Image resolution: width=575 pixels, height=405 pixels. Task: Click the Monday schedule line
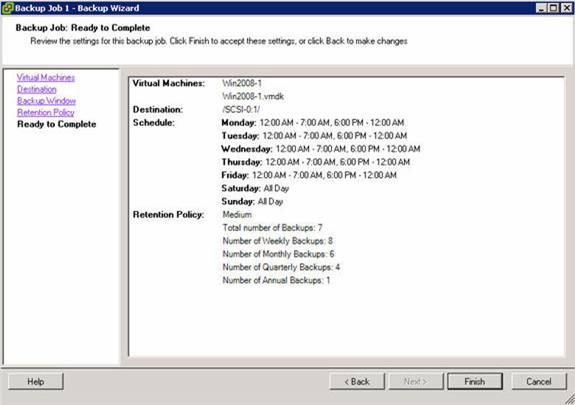pyautogui.click(x=313, y=123)
